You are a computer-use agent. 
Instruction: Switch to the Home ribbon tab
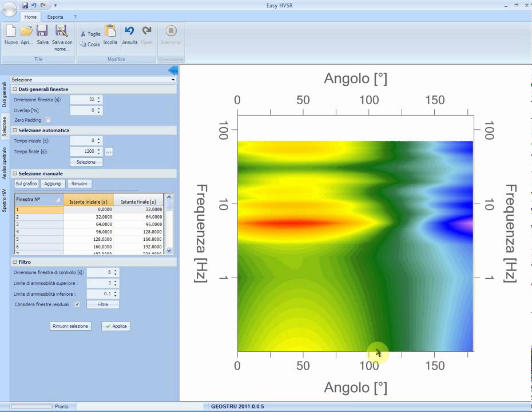click(x=30, y=17)
